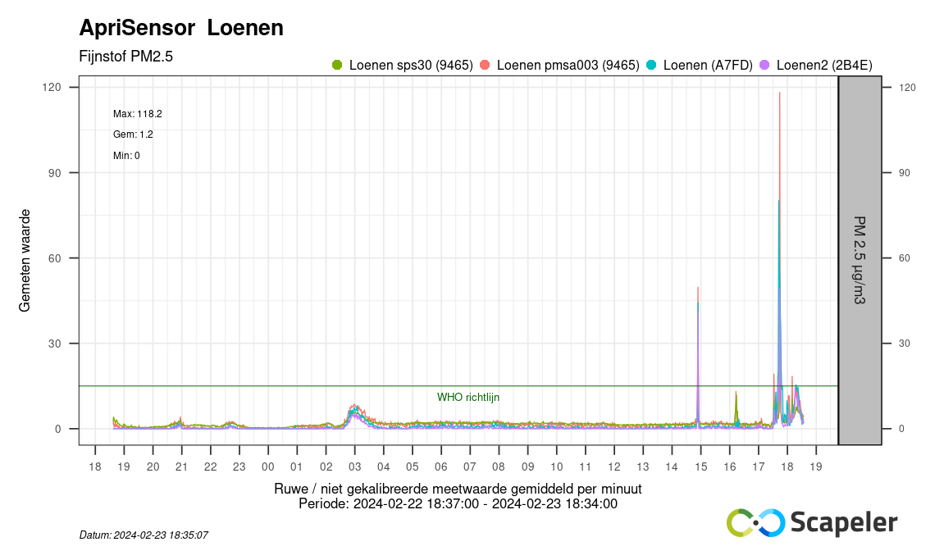This screenshot has height=560, width=935.
Task: Click the purple Loenen2 (2B4E) legend dot
Action: point(764,65)
